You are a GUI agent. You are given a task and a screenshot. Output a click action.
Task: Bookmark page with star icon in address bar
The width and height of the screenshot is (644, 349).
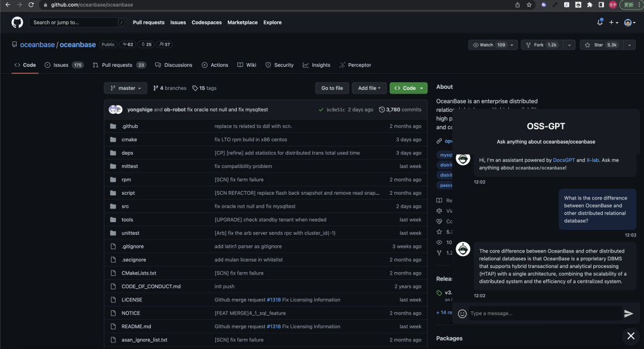(529, 5)
